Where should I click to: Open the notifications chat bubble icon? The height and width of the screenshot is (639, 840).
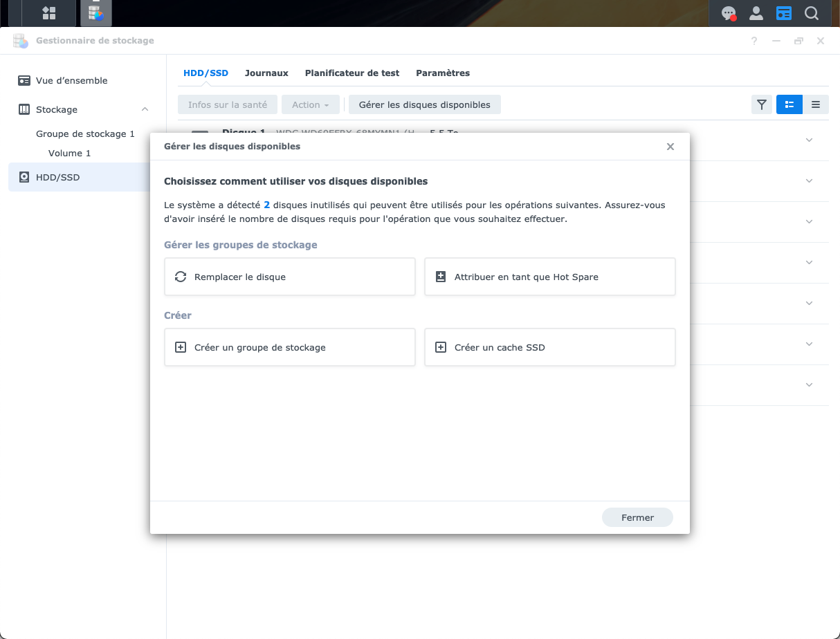coord(729,13)
